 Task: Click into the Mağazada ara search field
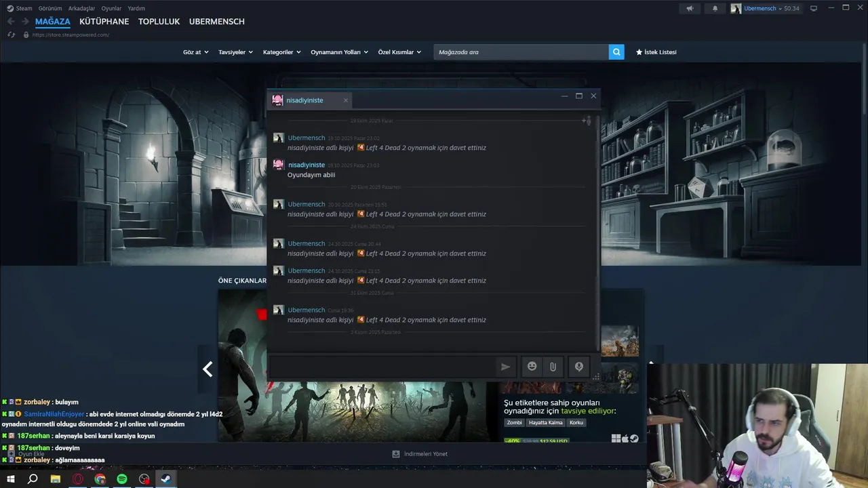[521, 52]
